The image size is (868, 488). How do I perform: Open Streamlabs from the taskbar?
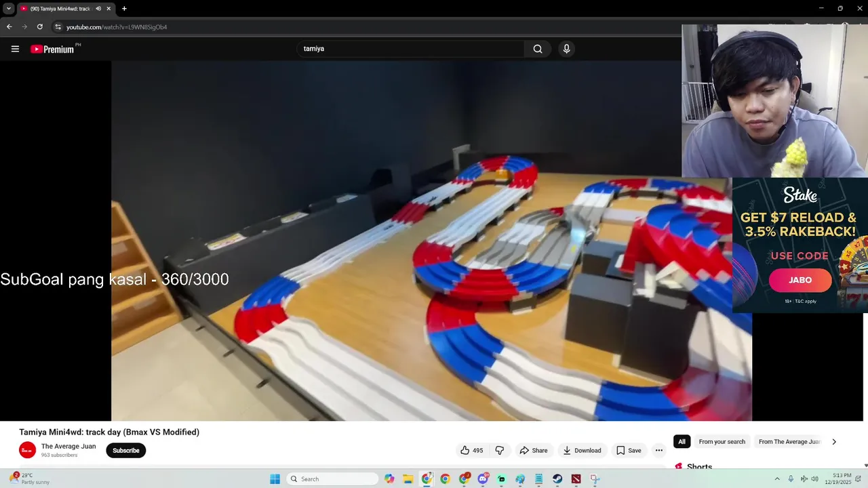(x=501, y=479)
